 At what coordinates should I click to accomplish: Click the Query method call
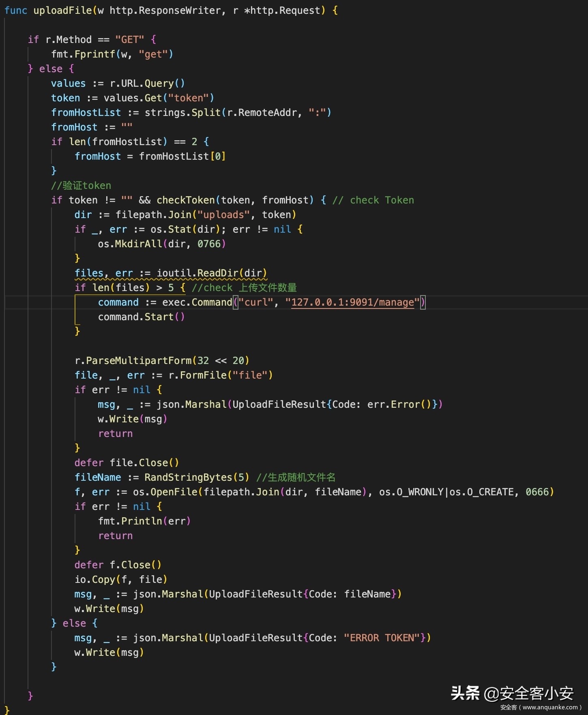pyautogui.click(x=159, y=83)
